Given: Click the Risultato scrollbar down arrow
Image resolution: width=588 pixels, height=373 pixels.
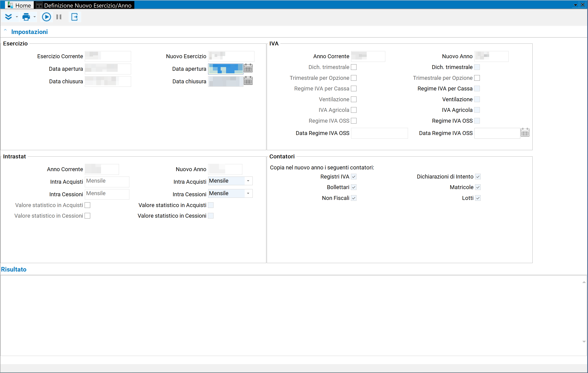Looking at the screenshot, I should tap(584, 341).
